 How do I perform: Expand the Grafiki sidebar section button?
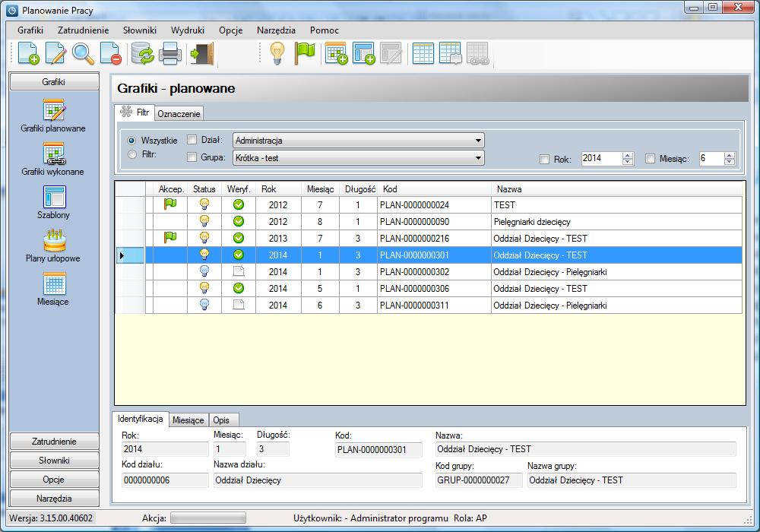pyautogui.click(x=54, y=82)
